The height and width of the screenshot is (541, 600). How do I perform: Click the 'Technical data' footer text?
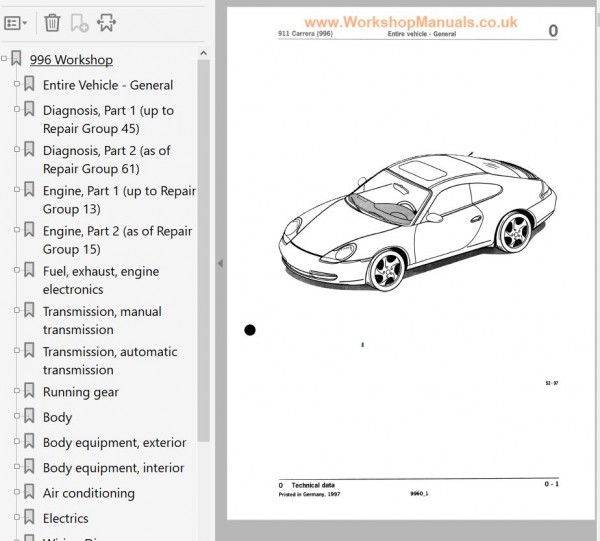tap(313, 485)
